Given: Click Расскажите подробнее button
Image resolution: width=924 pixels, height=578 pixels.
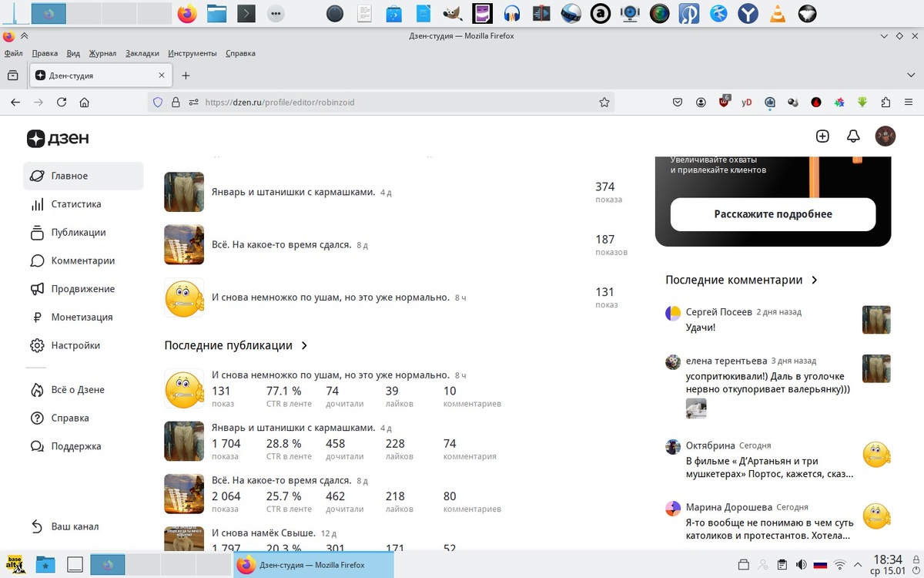Looking at the screenshot, I should click(773, 214).
